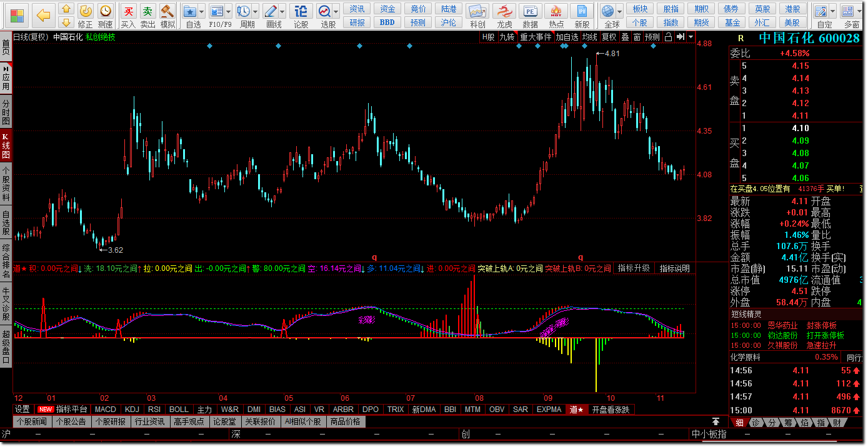
Task: Click the 周期 period clock icon
Action: (244, 11)
